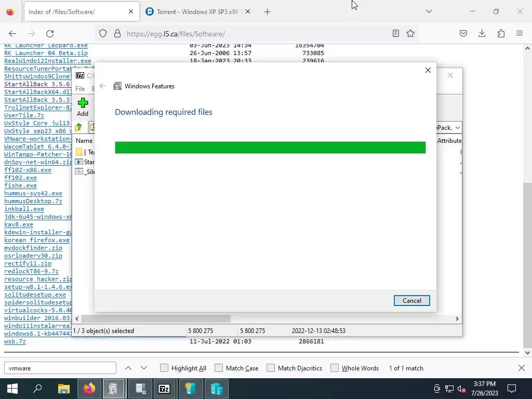Click the 7-Zip horizontal scrollbar thumb
Image resolution: width=532 pixels, height=399 pixels.
(x=156, y=318)
